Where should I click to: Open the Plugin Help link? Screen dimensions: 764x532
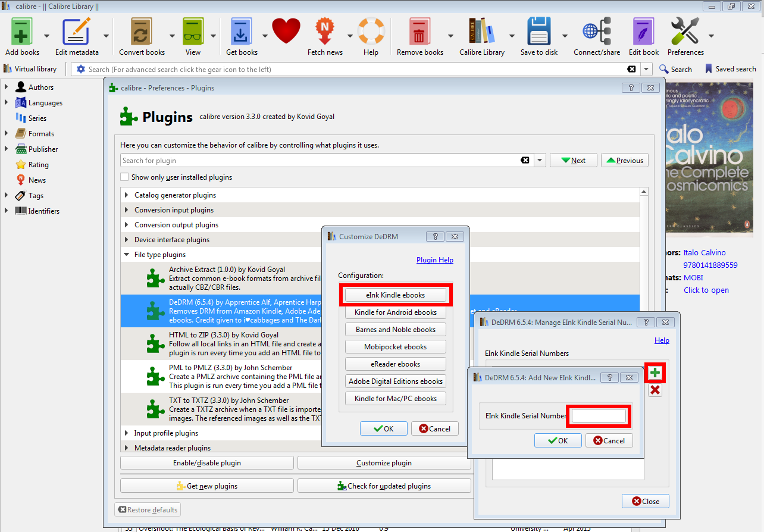pyautogui.click(x=434, y=260)
